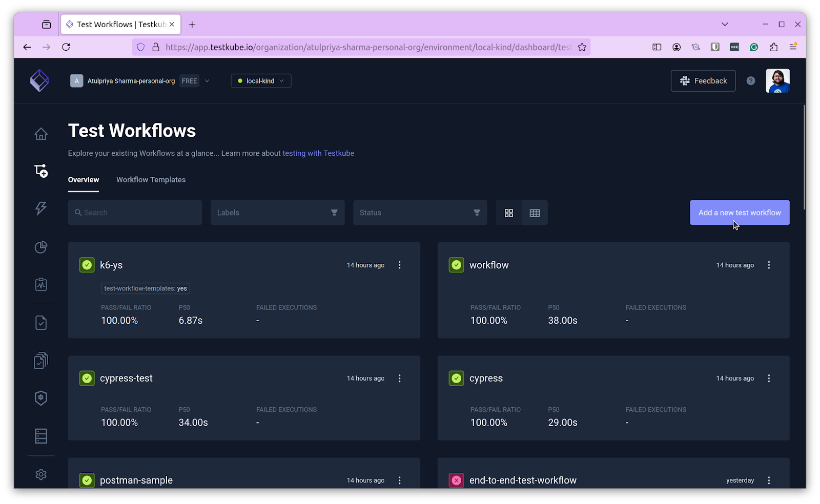The image size is (820, 504).
Task: Click the FREE plan badge
Action: click(x=189, y=81)
